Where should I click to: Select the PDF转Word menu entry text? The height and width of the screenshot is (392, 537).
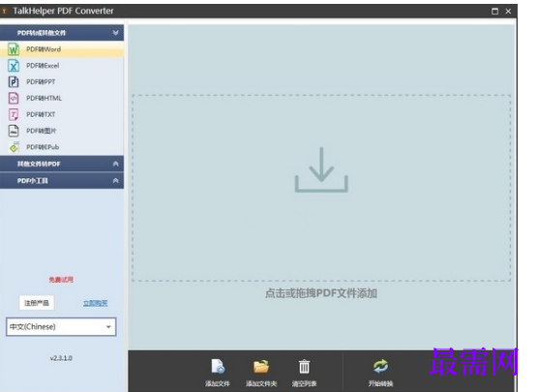point(44,49)
